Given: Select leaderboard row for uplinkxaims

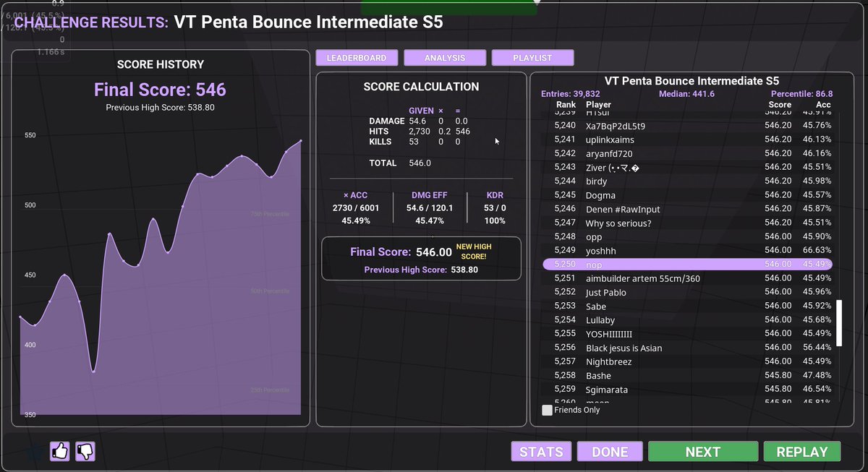Looking at the screenshot, I should (x=687, y=140).
